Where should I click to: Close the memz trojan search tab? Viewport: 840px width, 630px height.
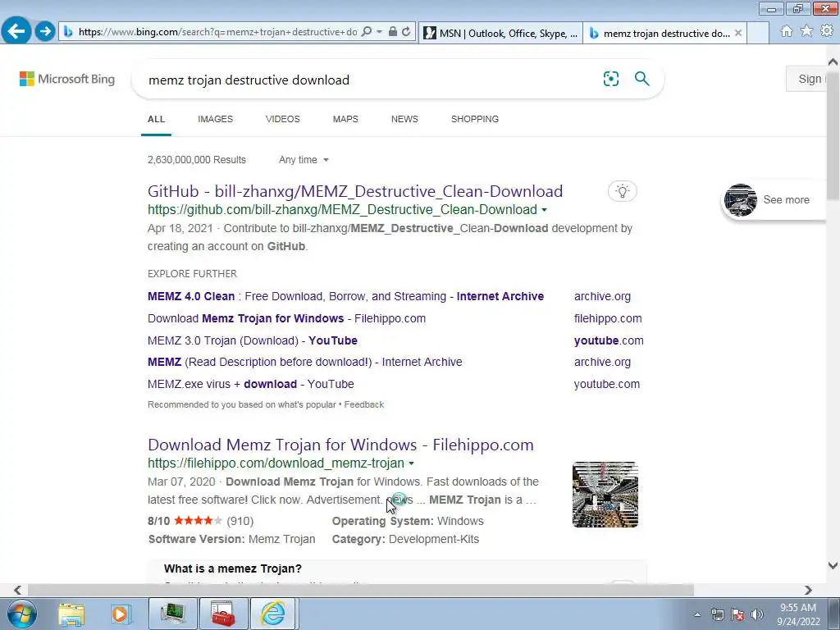pyautogui.click(x=738, y=33)
